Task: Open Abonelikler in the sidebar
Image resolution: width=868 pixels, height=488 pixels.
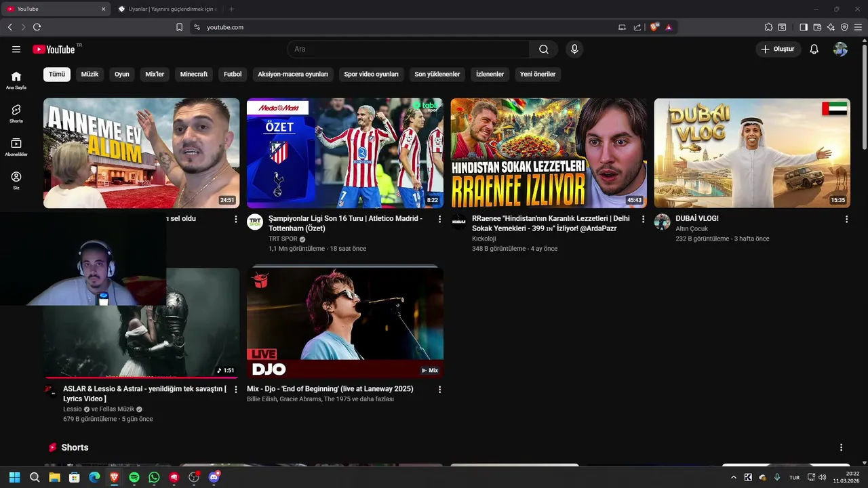Action: point(16,147)
